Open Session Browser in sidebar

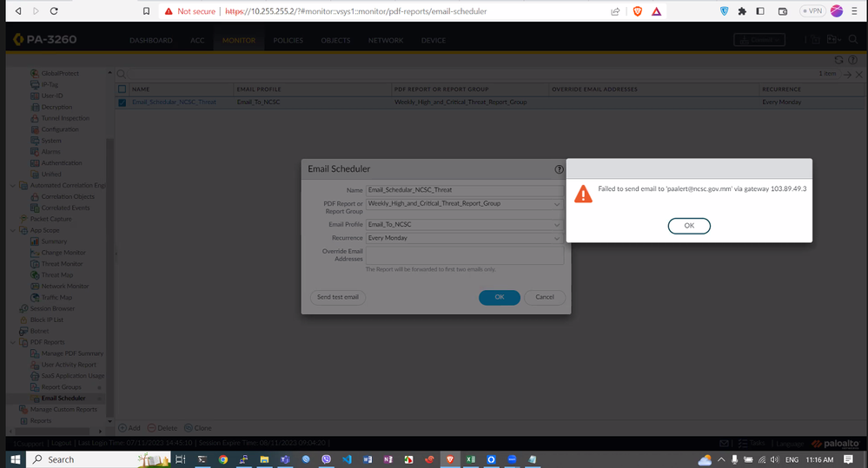(52, 309)
